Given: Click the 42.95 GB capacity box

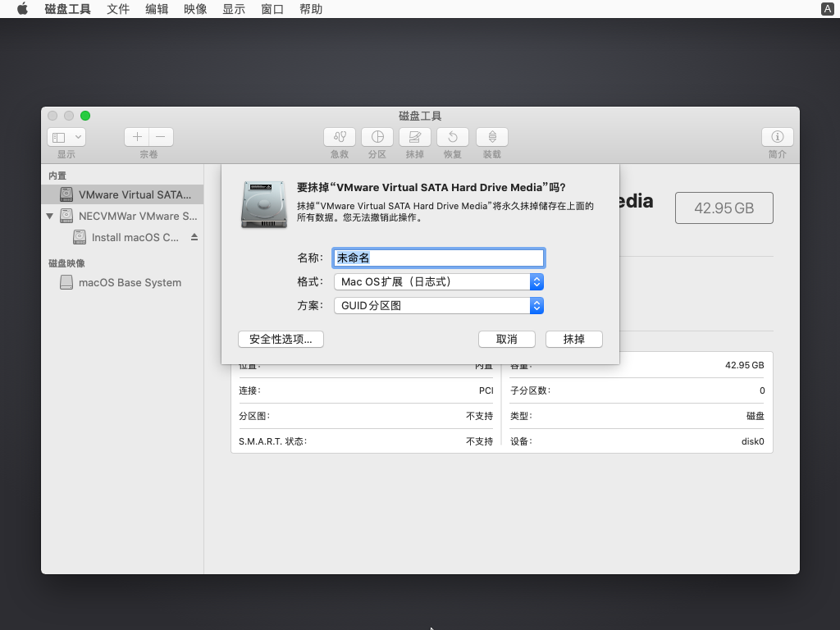Looking at the screenshot, I should 724,208.
